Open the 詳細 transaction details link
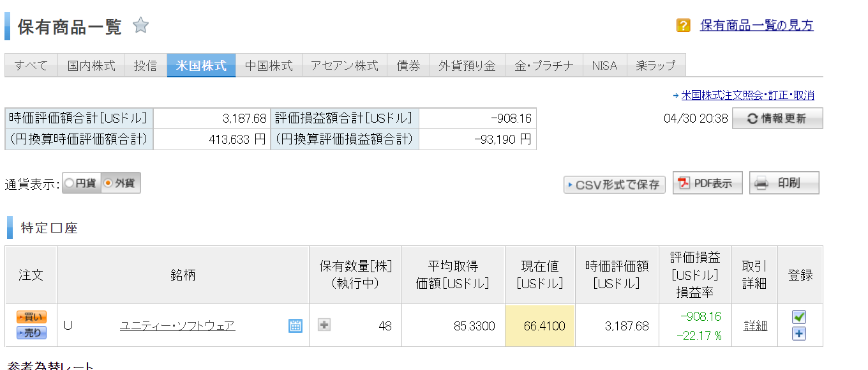The height and width of the screenshot is (370, 868). point(755,326)
